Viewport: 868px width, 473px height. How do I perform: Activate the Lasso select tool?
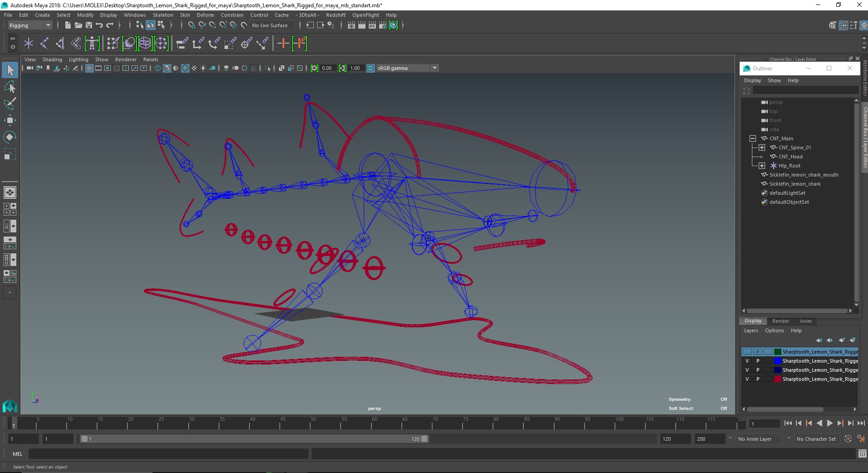click(x=10, y=87)
